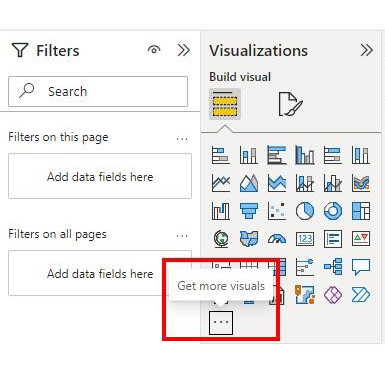The height and width of the screenshot is (373, 385).
Task: Choose the Scatter chart visual
Action: 276,211
